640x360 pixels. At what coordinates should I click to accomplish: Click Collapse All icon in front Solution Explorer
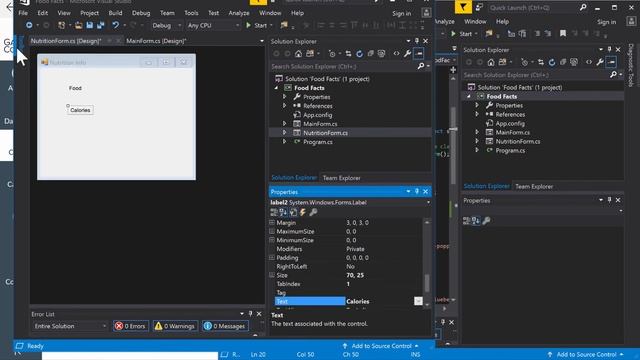point(371,53)
